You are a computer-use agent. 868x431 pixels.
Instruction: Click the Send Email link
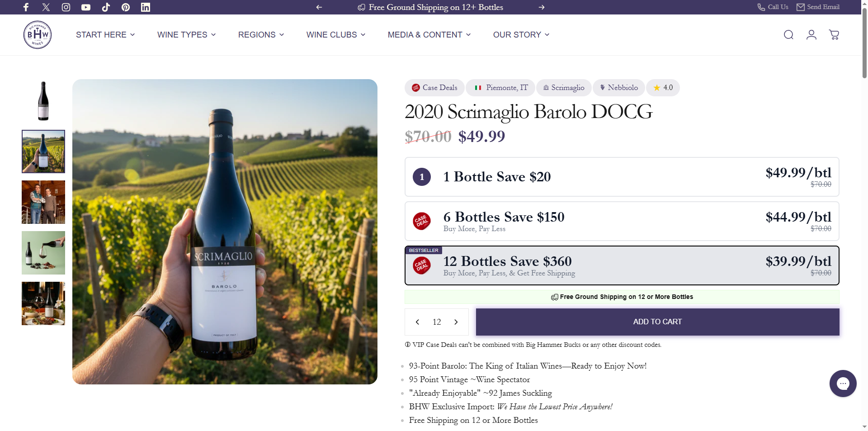coord(817,7)
